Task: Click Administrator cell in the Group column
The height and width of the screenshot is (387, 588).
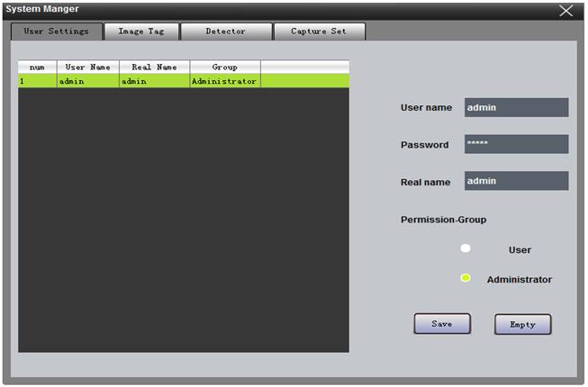Action: click(x=224, y=81)
